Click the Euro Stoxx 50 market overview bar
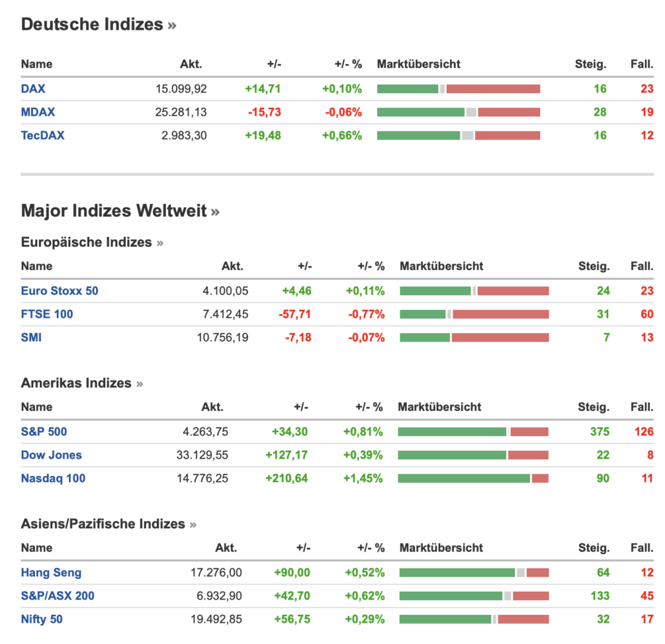This screenshot has width=665, height=644. (x=474, y=291)
